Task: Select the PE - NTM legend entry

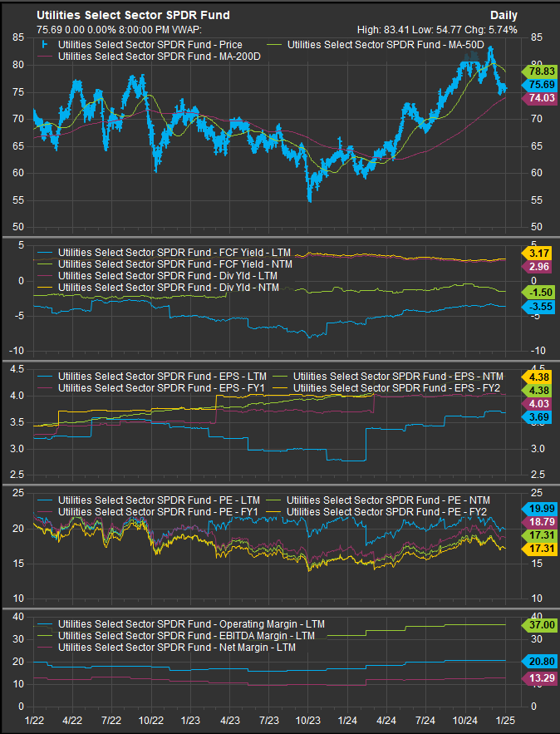Action: (x=380, y=501)
